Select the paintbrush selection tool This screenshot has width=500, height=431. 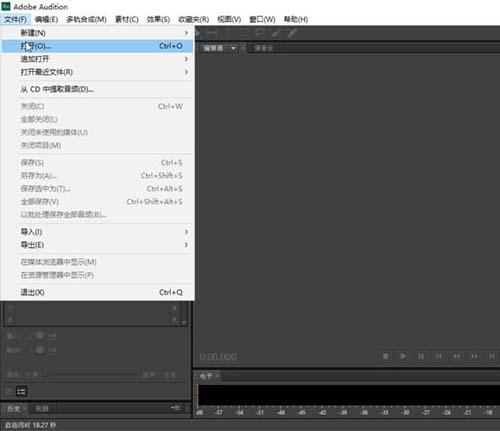276,33
